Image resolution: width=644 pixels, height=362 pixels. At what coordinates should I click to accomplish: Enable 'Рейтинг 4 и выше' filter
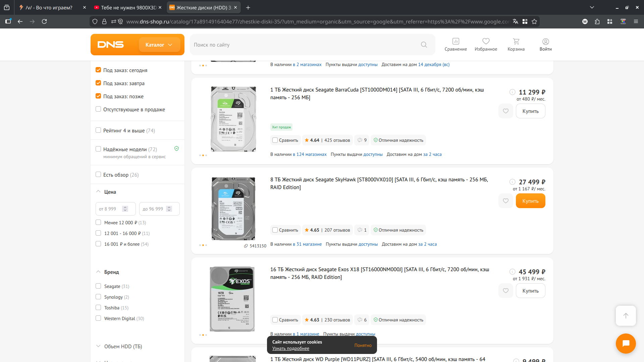click(98, 130)
